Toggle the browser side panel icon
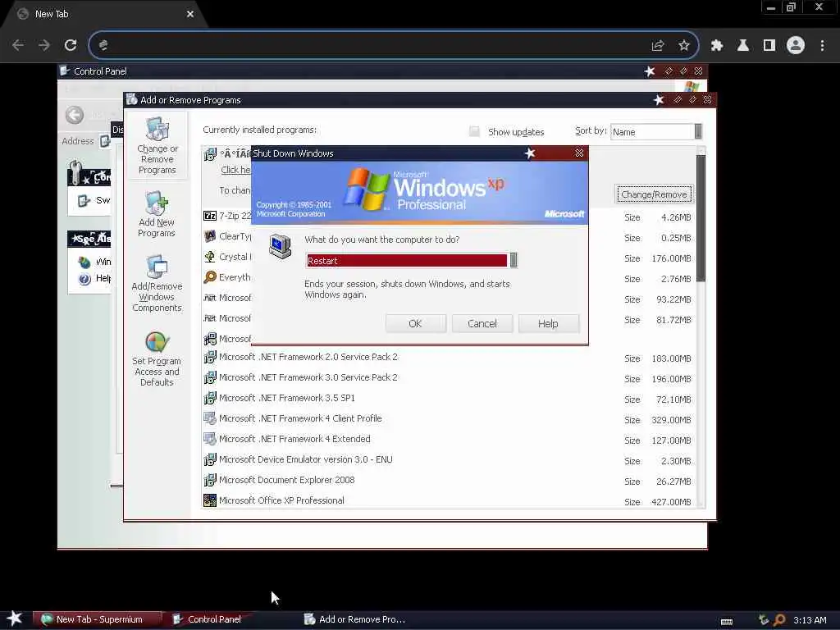This screenshot has width=840, height=630. (769, 46)
